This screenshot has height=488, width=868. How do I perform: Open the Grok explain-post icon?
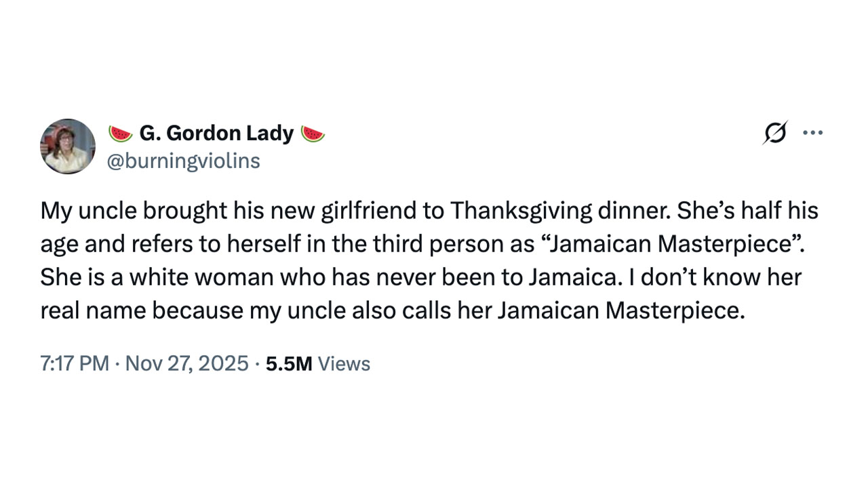[x=774, y=133]
